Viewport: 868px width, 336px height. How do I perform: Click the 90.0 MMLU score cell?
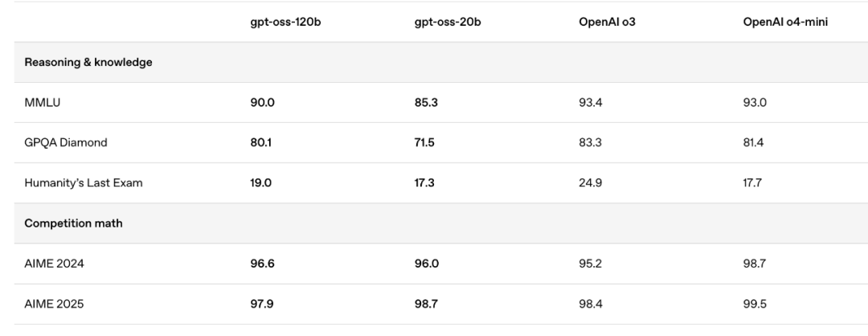[x=262, y=102]
